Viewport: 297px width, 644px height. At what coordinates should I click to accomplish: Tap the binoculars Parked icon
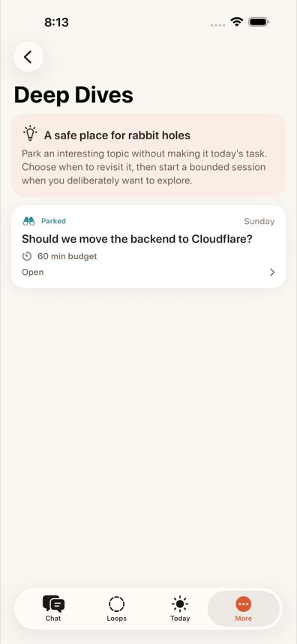(x=28, y=221)
